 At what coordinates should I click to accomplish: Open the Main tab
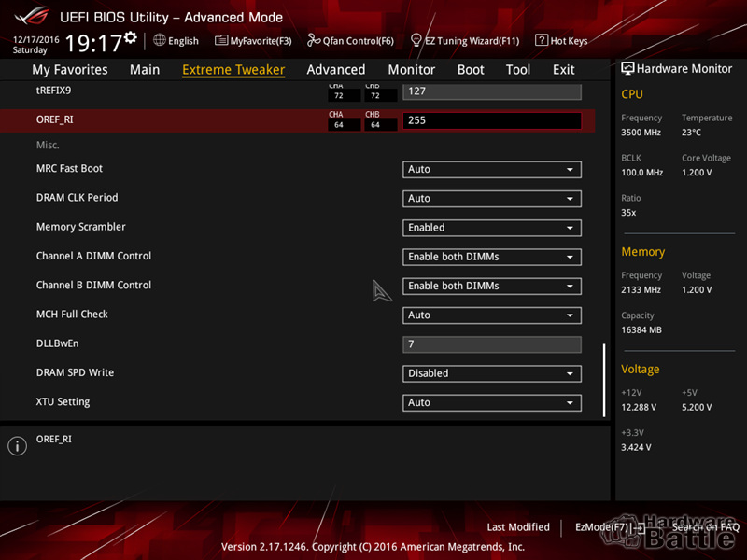(x=145, y=69)
